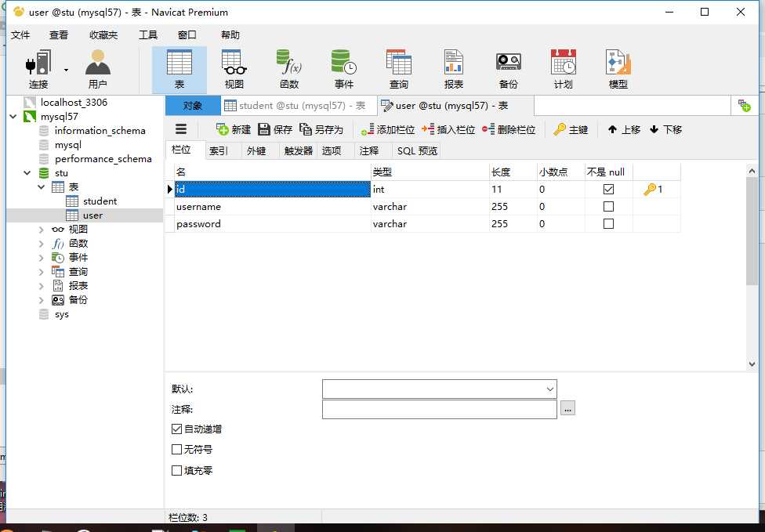The width and height of the screenshot is (765, 532).
Task: Expand the 函数 functions node
Action: (42, 244)
